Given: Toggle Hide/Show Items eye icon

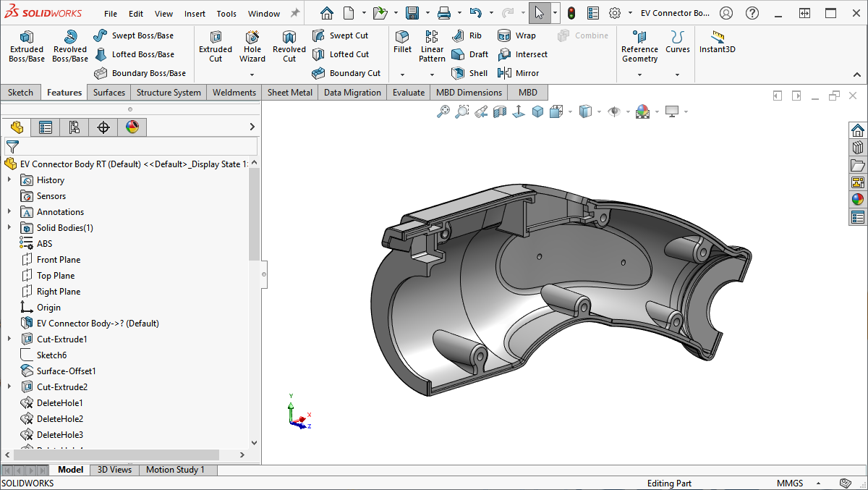Looking at the screenshot, I should click(613, 111).
